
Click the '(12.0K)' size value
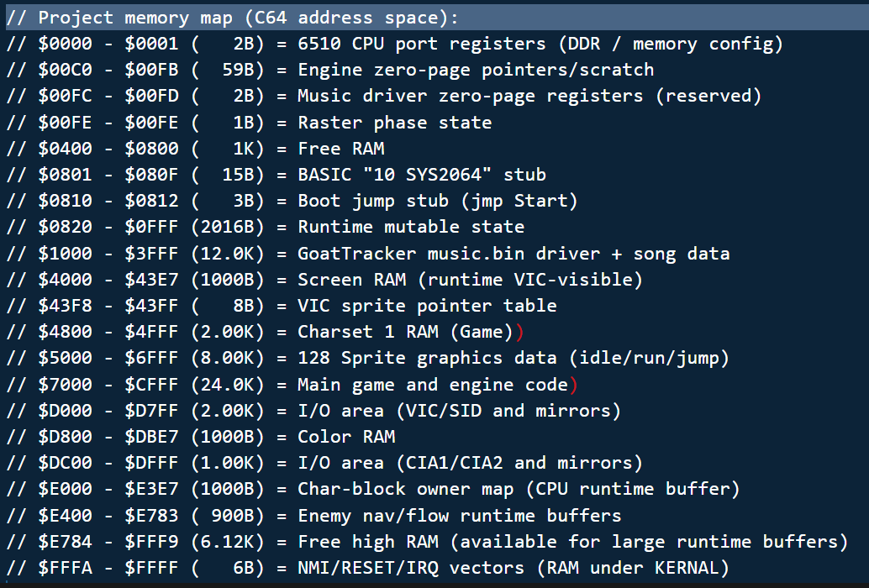pyautogui.click(x=227, y=254)
